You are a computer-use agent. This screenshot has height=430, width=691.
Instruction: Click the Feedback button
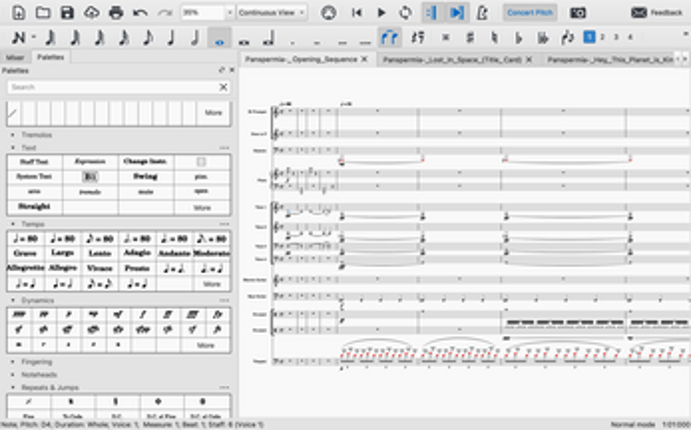point(657,12)
